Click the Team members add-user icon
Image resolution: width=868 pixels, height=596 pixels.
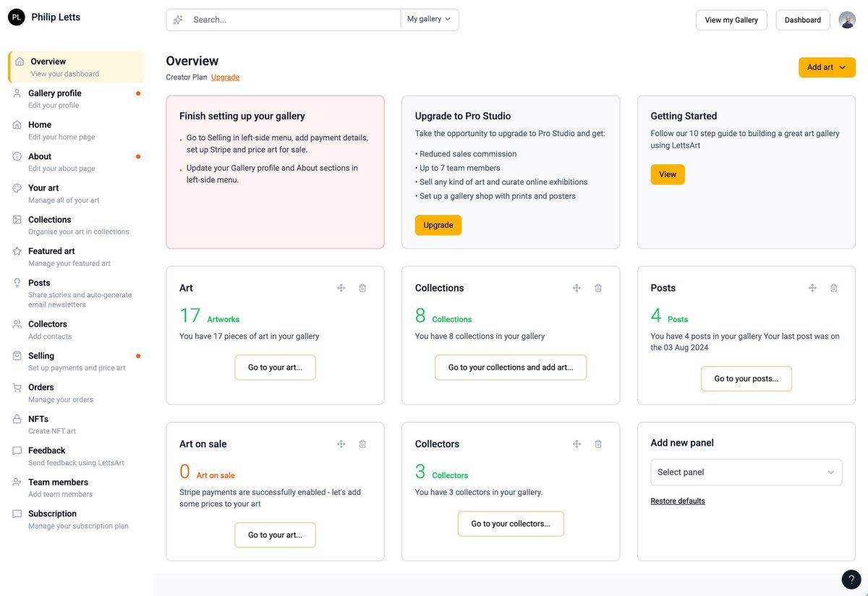click(17, 482)
